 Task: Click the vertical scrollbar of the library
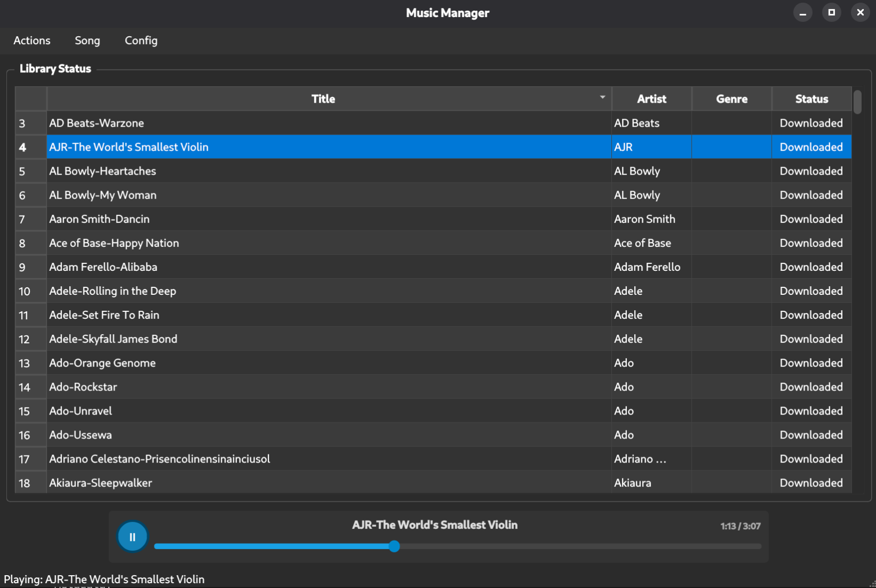pos(857,102)
